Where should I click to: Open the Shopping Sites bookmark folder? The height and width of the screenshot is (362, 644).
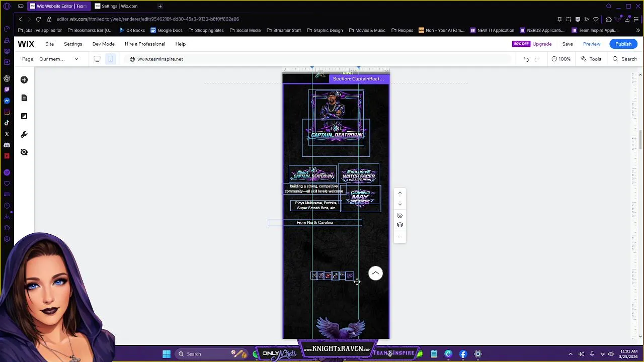point(206,30)
